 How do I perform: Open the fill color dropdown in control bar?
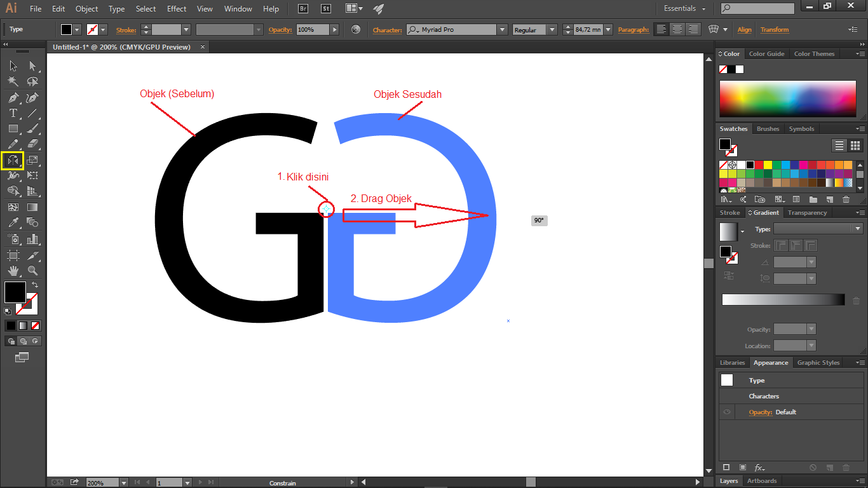pyautogui.click(x=77, y=30)
